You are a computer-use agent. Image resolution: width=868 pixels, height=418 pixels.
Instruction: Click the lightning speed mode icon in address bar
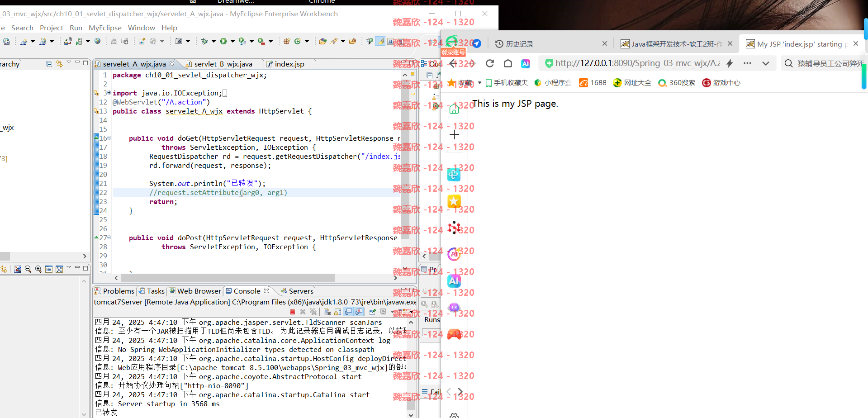pos(730,63)
